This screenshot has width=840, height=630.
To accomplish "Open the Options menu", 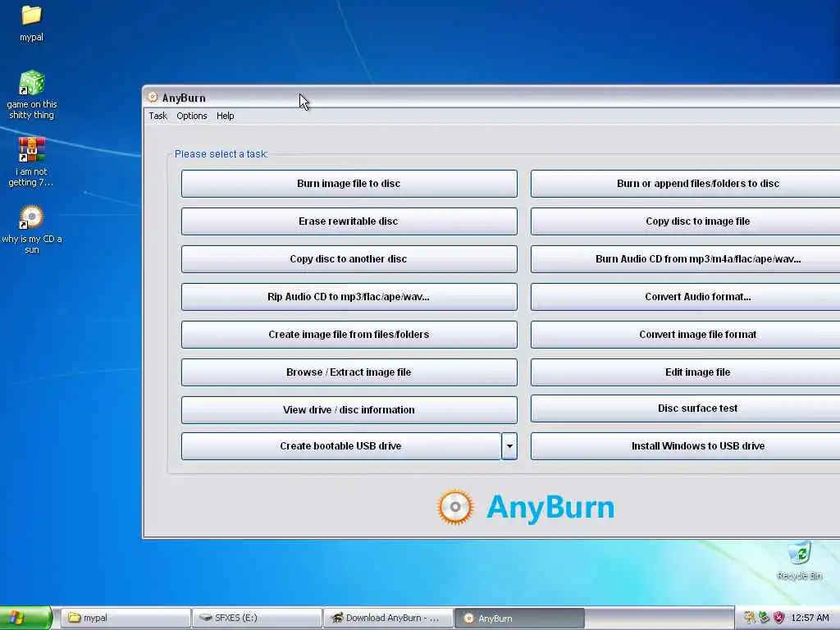I will 192,116.
